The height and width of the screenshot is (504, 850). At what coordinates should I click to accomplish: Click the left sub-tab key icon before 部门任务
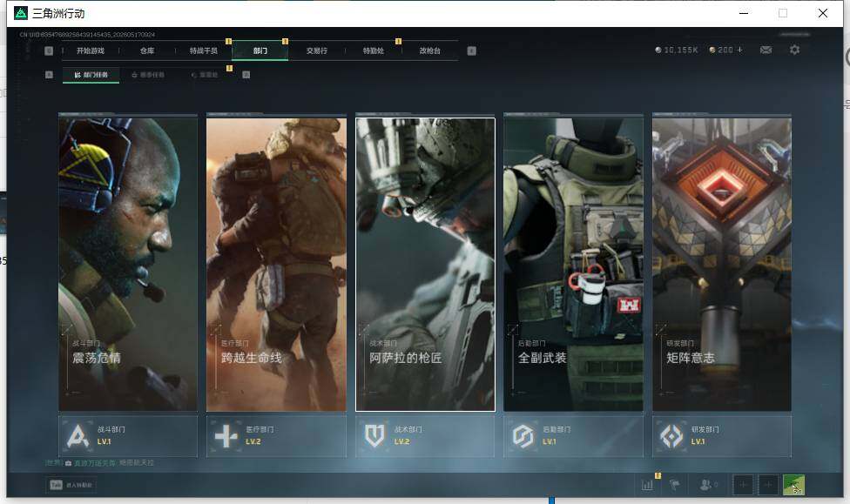coord(49,75)
